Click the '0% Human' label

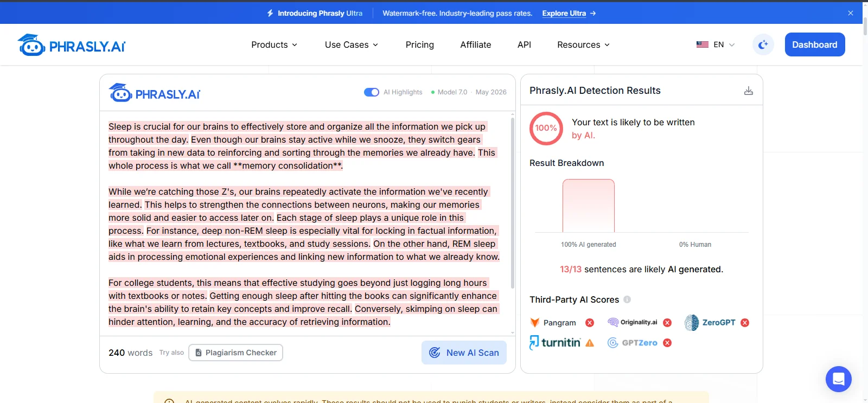[695, 245]
